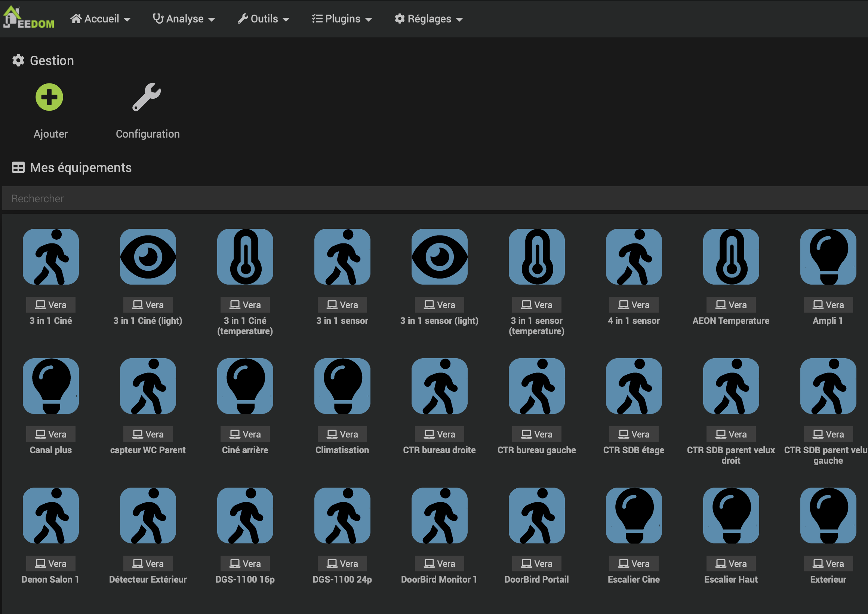Open the Escalier Haut bulb icon

coord(731,515)
